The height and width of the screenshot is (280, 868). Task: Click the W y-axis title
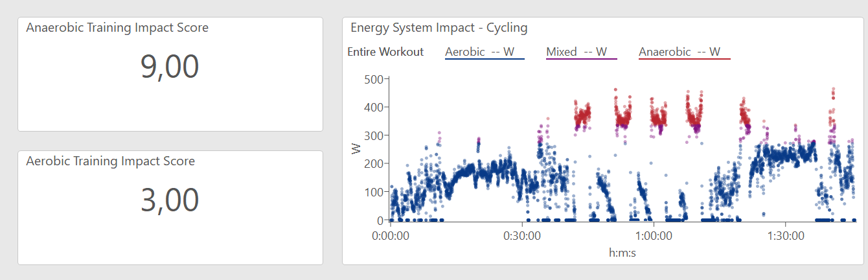[x=356, y=149]
